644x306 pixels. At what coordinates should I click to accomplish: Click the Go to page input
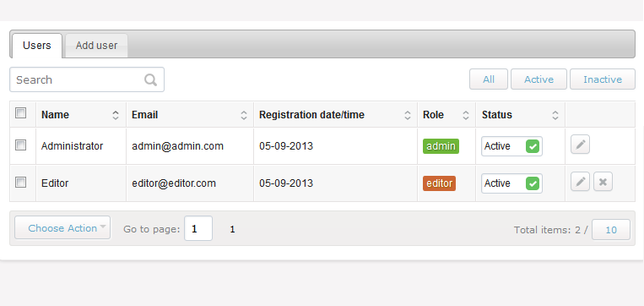[198, 228]
